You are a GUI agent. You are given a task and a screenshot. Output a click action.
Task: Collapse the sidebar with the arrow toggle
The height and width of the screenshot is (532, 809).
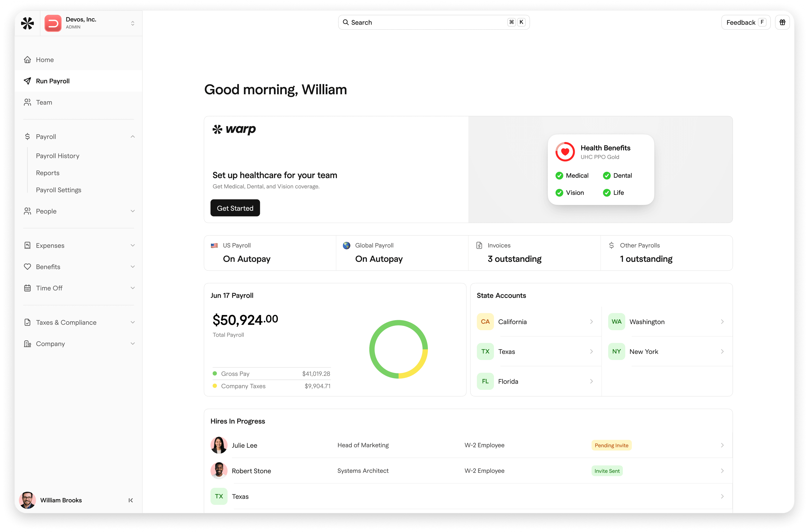(x=131, y=500)
